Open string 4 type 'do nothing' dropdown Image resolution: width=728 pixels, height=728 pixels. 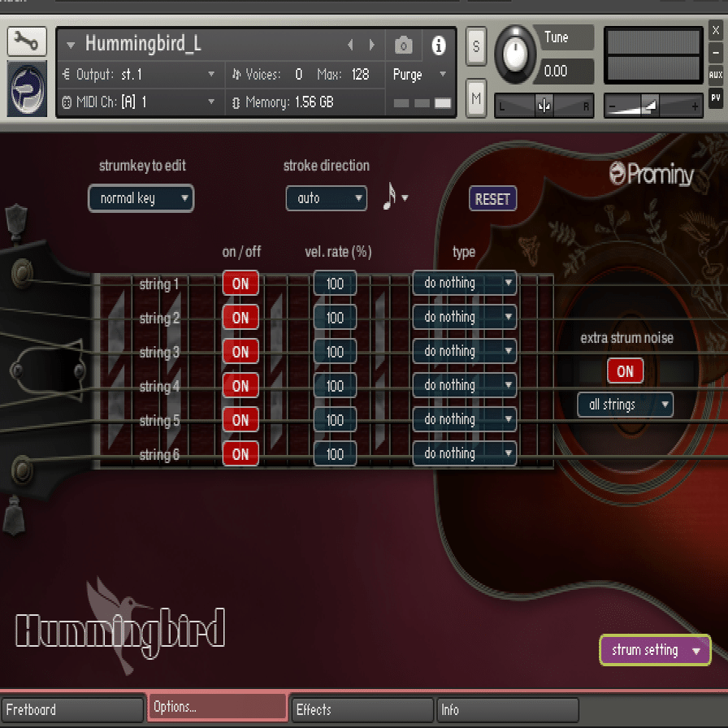point(465,385)
